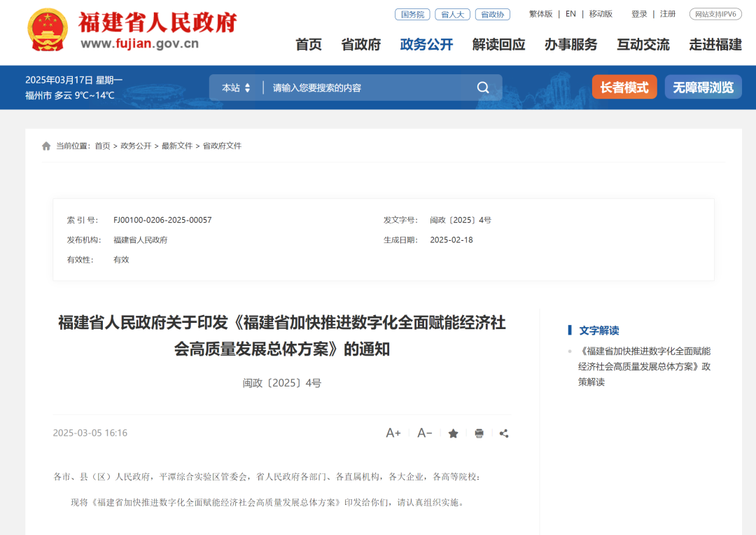Go to 走进福建 menu item

click(x=715, y=45)
